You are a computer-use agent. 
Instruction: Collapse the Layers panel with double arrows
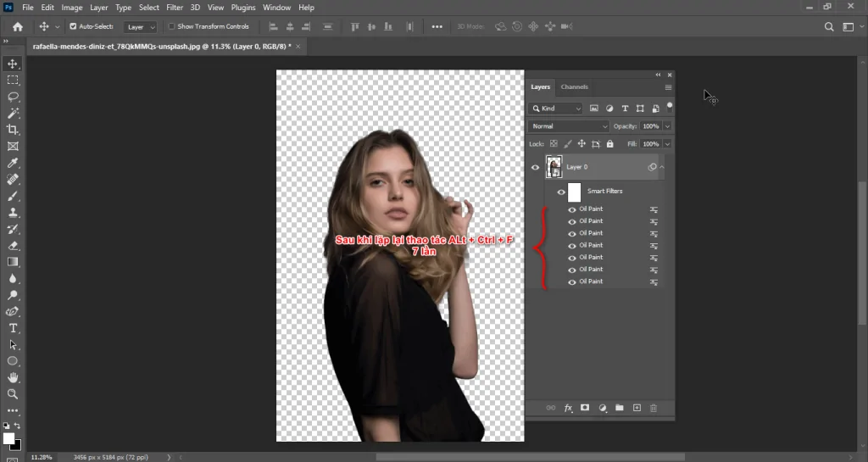click(658, 75)
